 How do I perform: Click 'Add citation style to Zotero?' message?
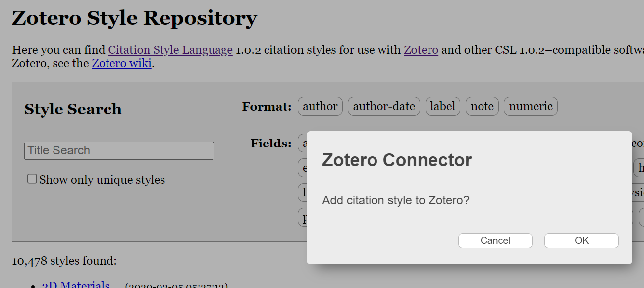point(395,200)
